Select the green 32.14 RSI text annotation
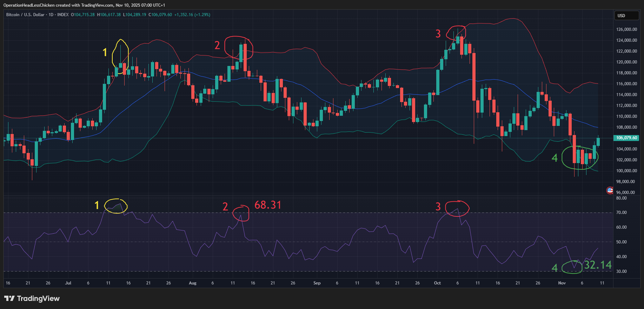Image resolution: width=644 pixels, height=309 pixels. point(598,265)
